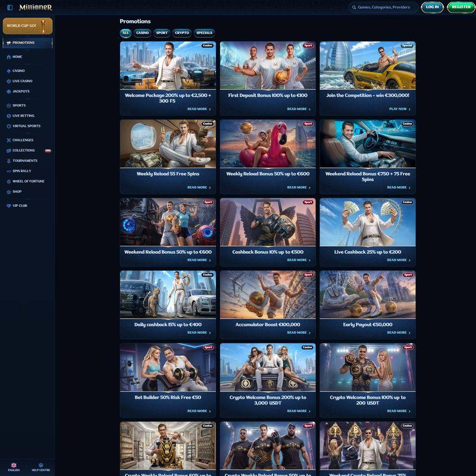Collapse the sidebar with the panel icon
476x476 pixels.
[10, 7]
